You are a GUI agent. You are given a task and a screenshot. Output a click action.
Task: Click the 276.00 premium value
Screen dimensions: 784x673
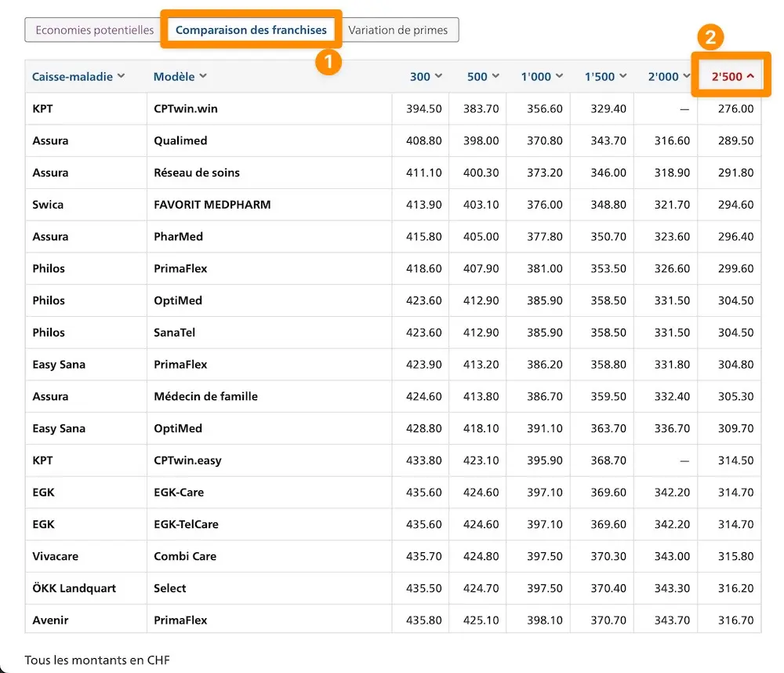pyautogui.click(x=735, y=108)
